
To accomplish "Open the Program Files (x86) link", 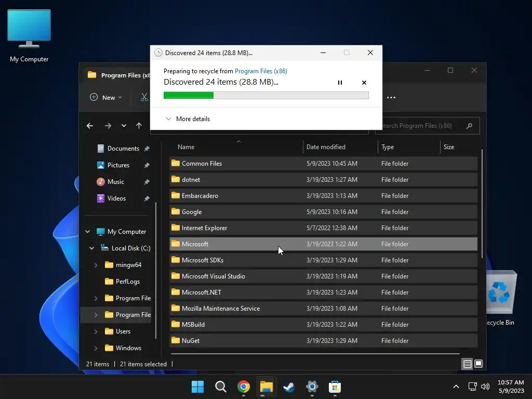I will click(x=261, y=71).
